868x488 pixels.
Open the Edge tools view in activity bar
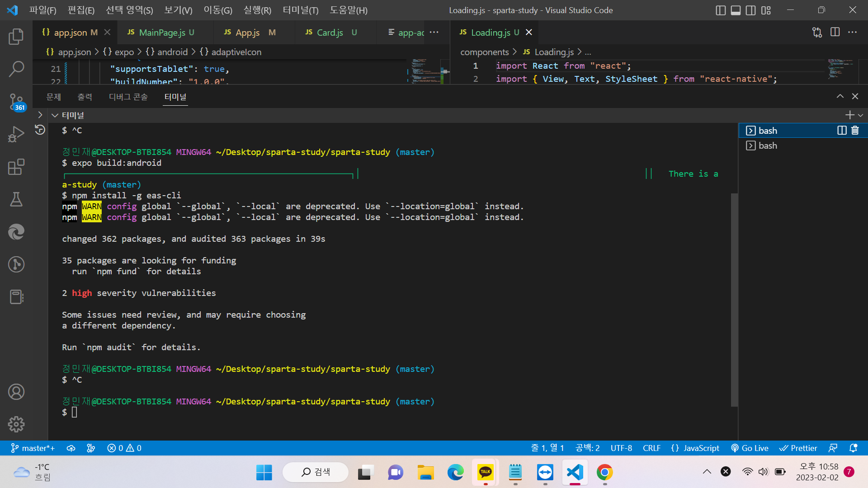pos(16,232)
